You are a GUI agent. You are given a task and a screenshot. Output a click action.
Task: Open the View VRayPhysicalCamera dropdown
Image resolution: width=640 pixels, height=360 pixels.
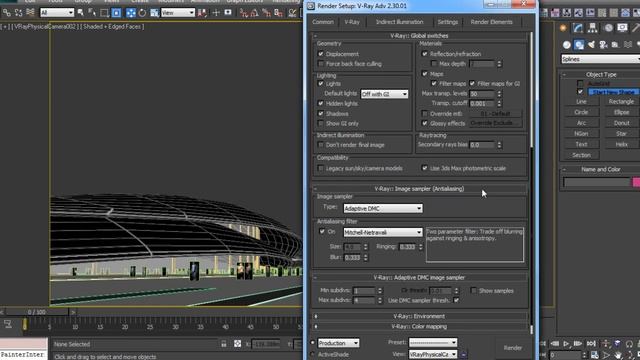coord(433,354)
